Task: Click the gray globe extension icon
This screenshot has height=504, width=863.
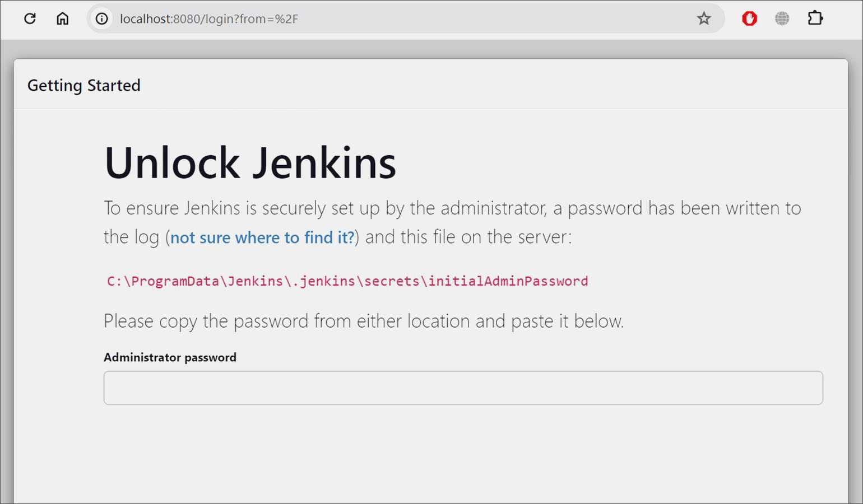Action: (782, 18)
